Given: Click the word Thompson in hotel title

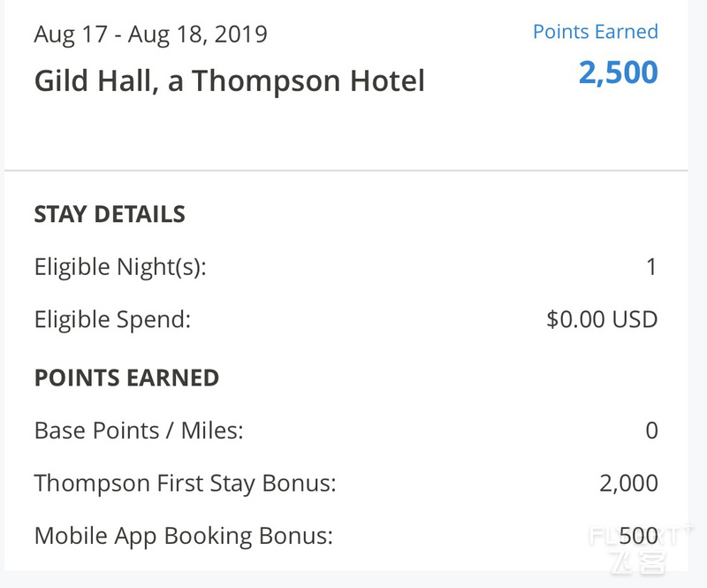Looking at the screenshot, I should [266, 81].
